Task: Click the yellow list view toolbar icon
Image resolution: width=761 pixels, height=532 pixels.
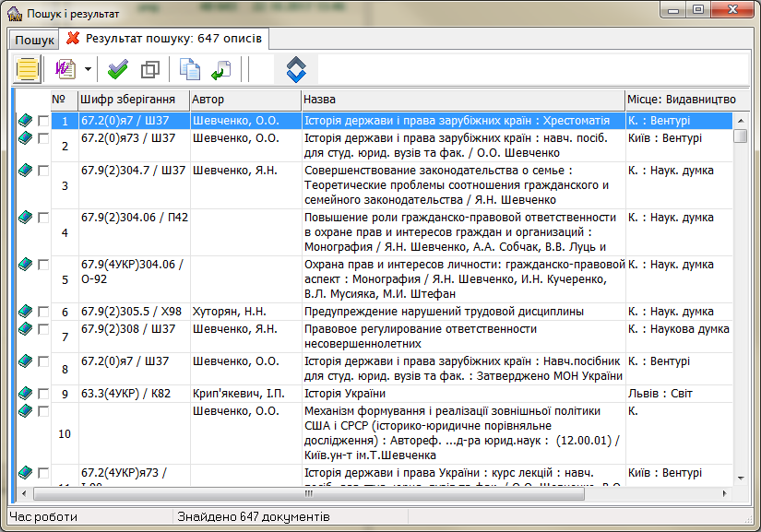Action: 28,70
